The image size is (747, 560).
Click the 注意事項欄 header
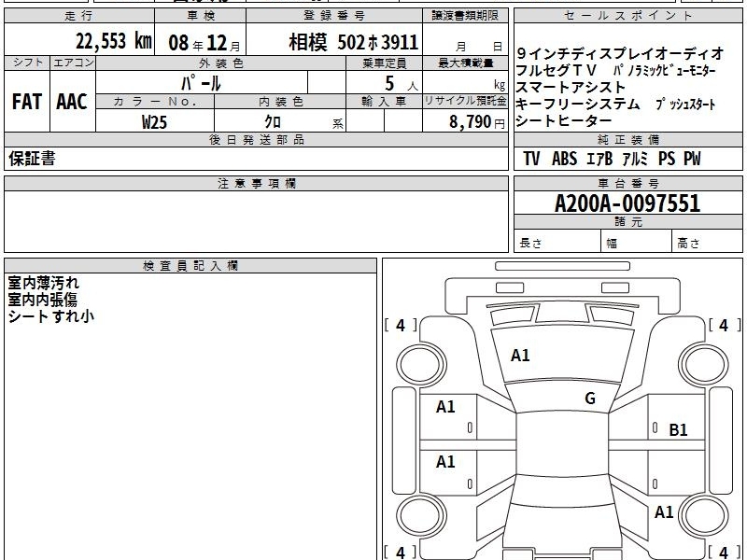256,183
